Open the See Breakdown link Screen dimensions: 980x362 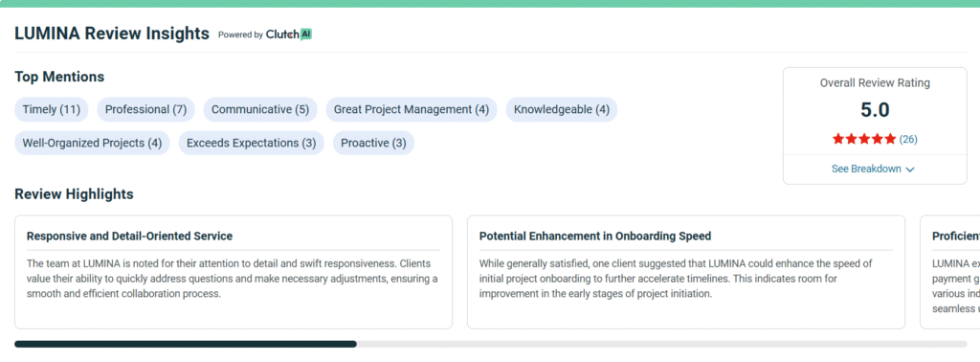tap(873, 169)
